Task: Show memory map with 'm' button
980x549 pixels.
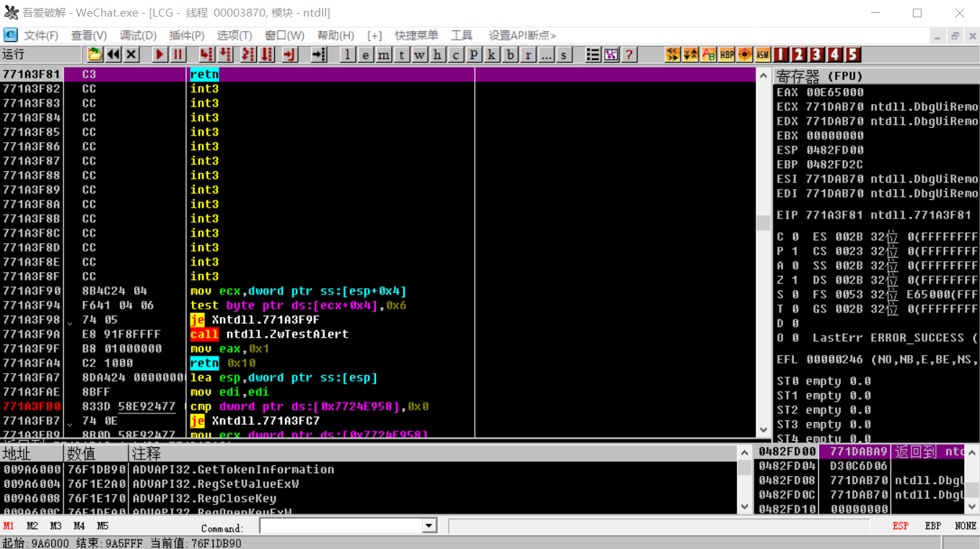Action: 384,55
